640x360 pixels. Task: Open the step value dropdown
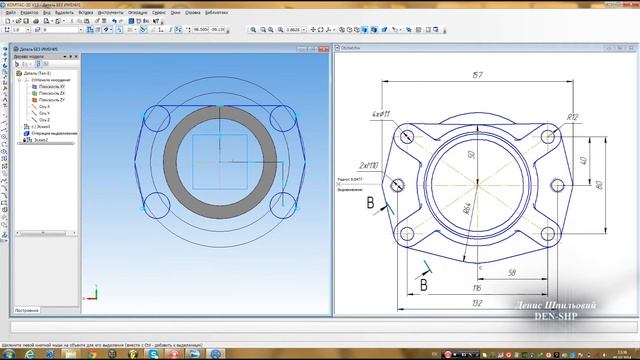pyautogui.click(x=28, y=30)
